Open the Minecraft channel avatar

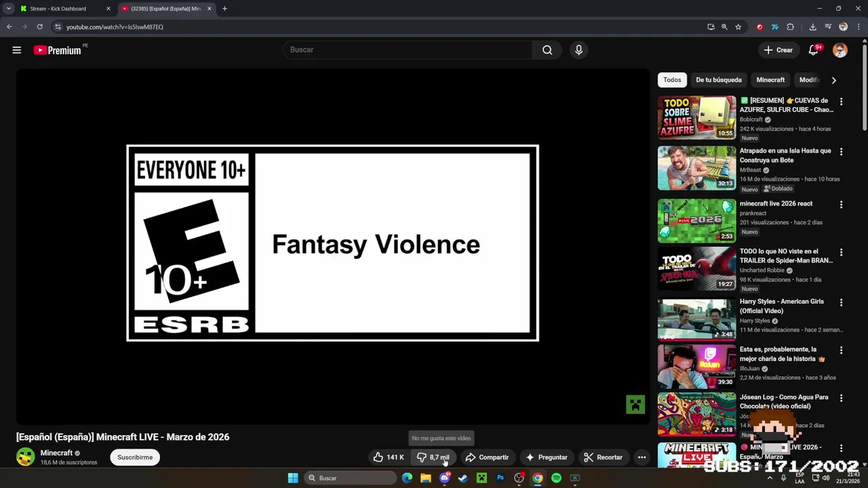26,457
